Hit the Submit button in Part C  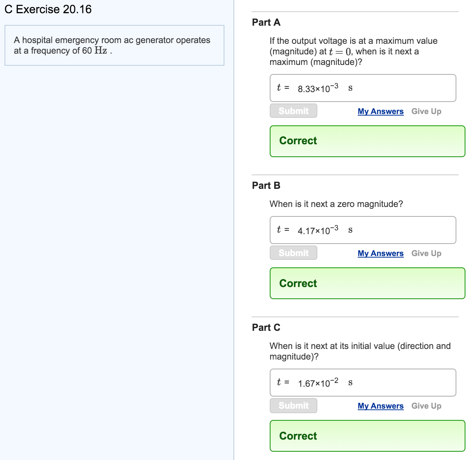pos(294,406)
